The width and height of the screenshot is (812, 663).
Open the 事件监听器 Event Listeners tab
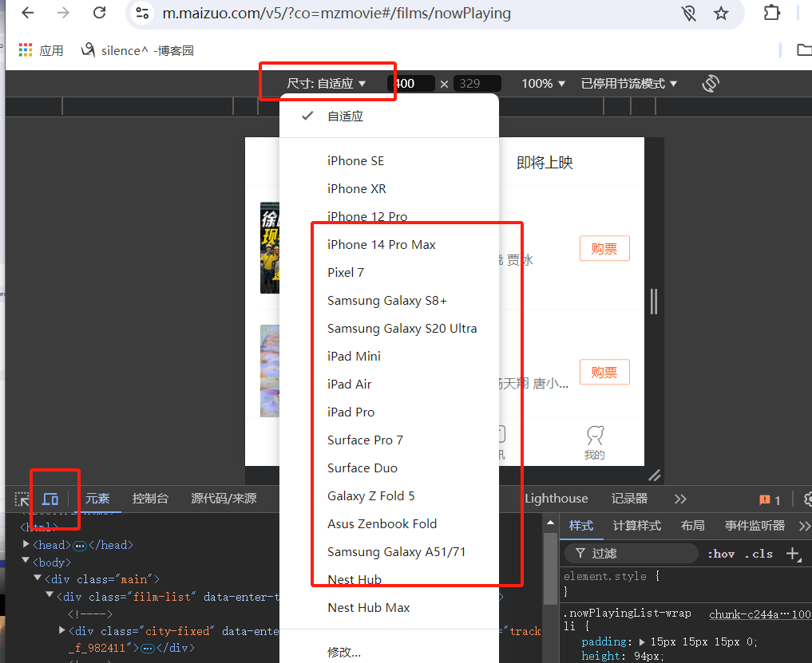click(755, 526)
